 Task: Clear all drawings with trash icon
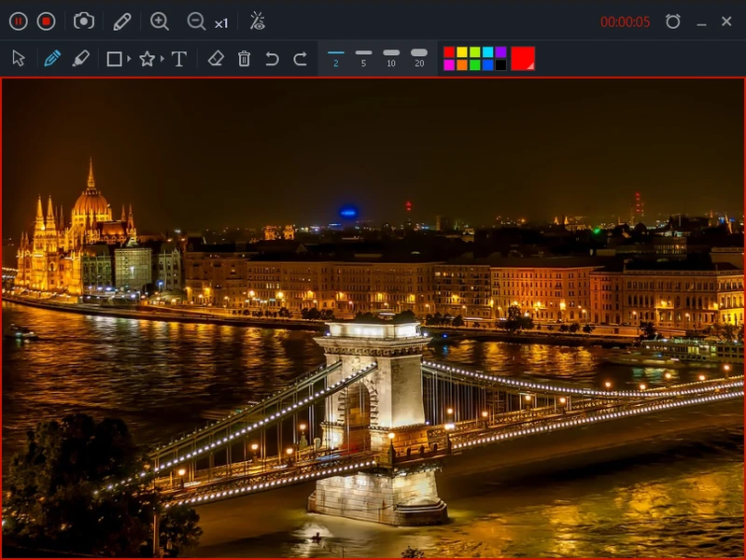click(x=244, y=59)
